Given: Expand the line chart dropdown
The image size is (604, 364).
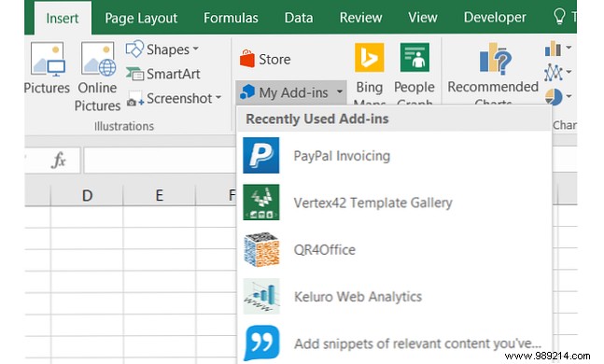Looking at the screenshot, I should tap(569, 72).
